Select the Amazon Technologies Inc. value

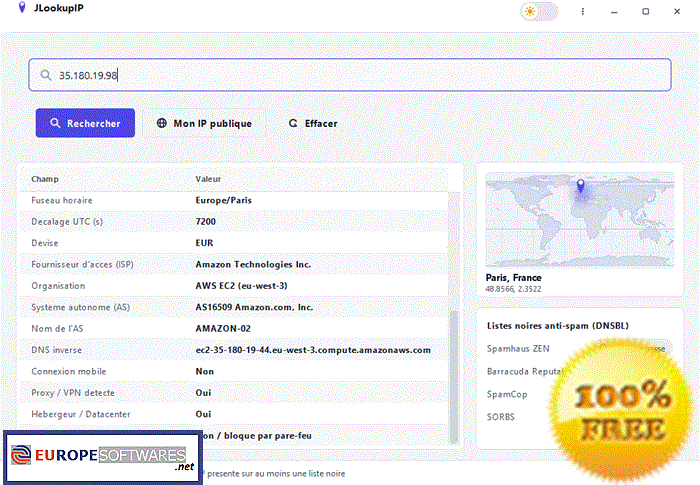click(253, 264)
